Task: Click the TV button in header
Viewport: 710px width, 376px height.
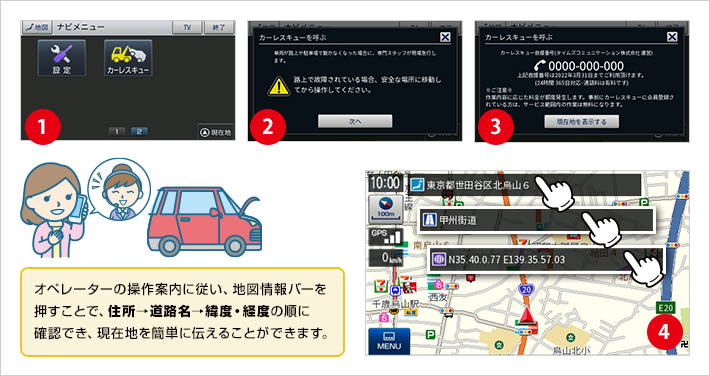Action: point(187,27)
